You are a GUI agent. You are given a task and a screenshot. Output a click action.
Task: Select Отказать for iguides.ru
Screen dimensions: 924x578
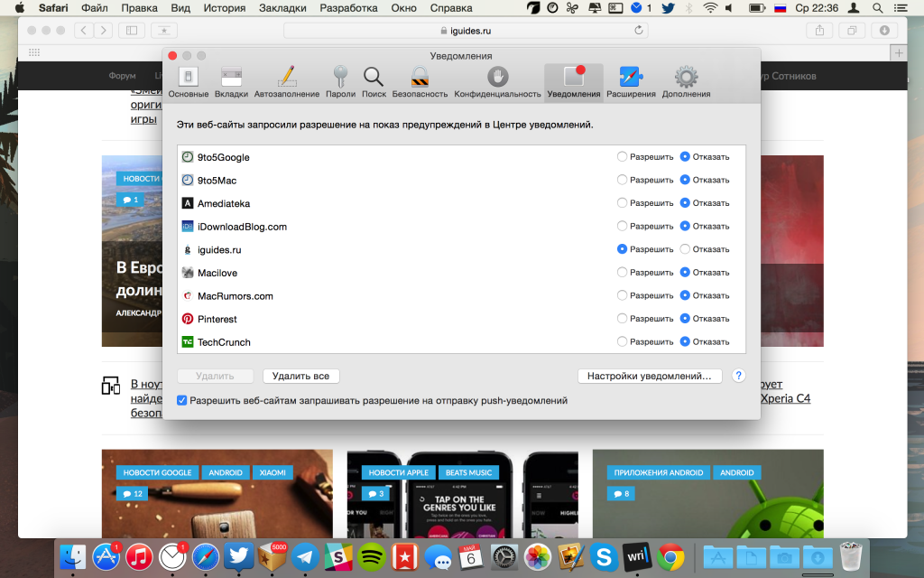(686, 249)
